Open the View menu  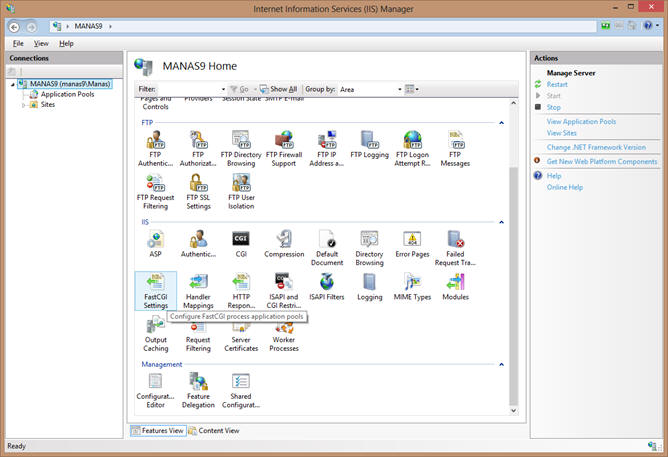click(41, 43)
